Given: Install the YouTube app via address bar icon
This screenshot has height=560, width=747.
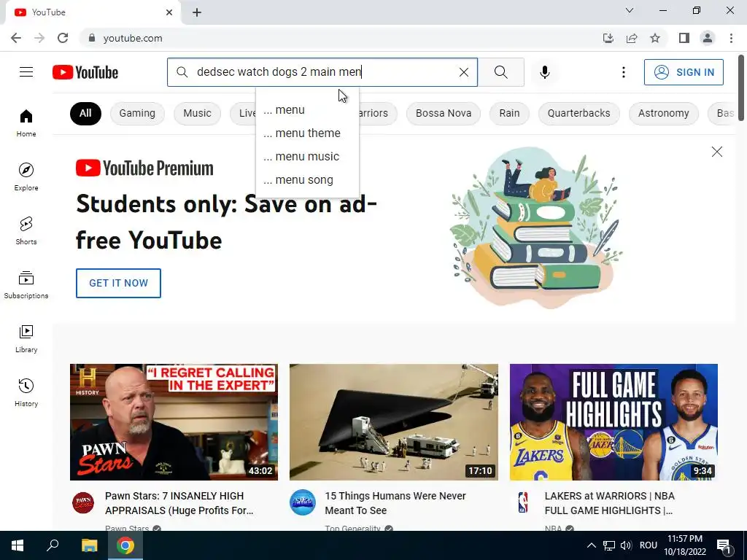Looking at the screenshot, I should [608, 38].
